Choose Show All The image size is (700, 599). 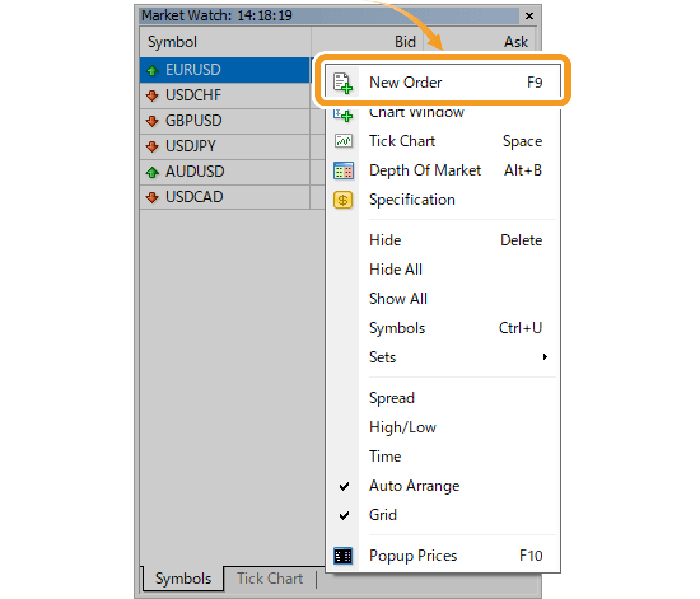[x=398, y=298]
